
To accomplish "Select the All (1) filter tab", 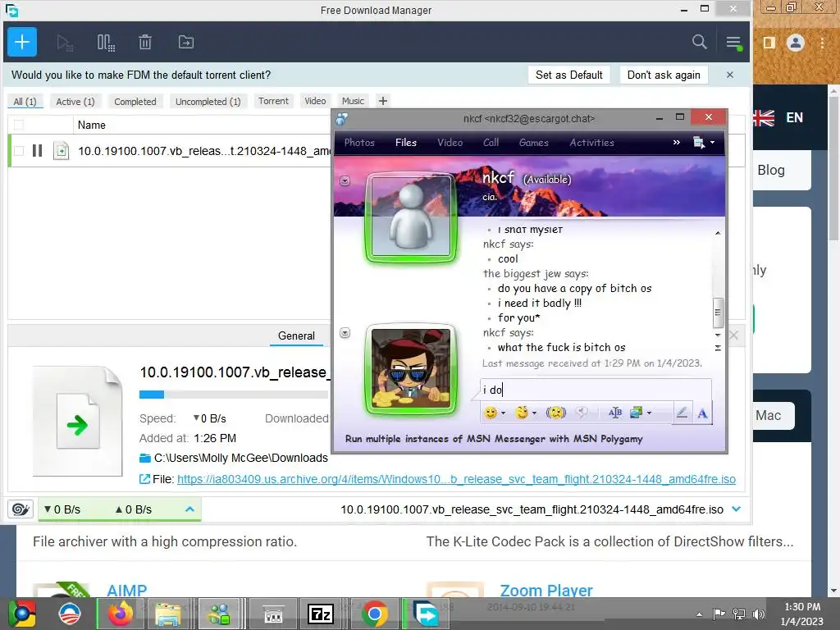I will click(25, 101).
